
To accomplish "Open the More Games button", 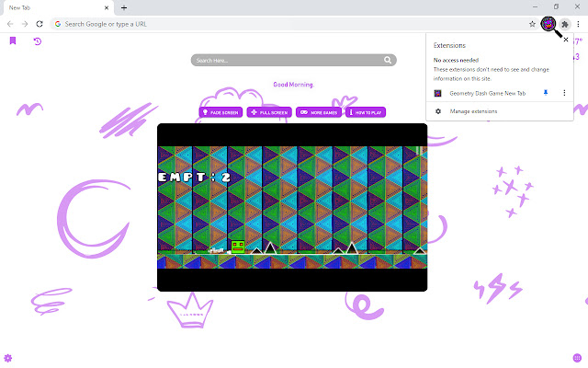I will (x=319, y=112).
